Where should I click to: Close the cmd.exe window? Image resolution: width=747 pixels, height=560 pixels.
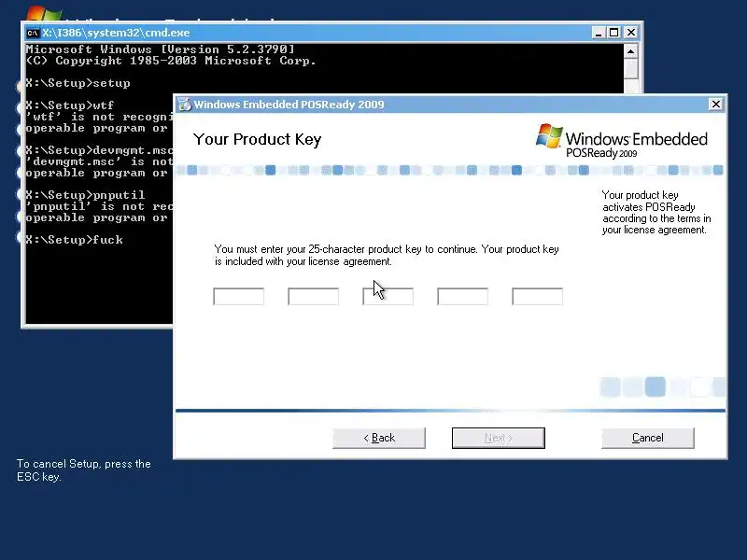[631, 33]
